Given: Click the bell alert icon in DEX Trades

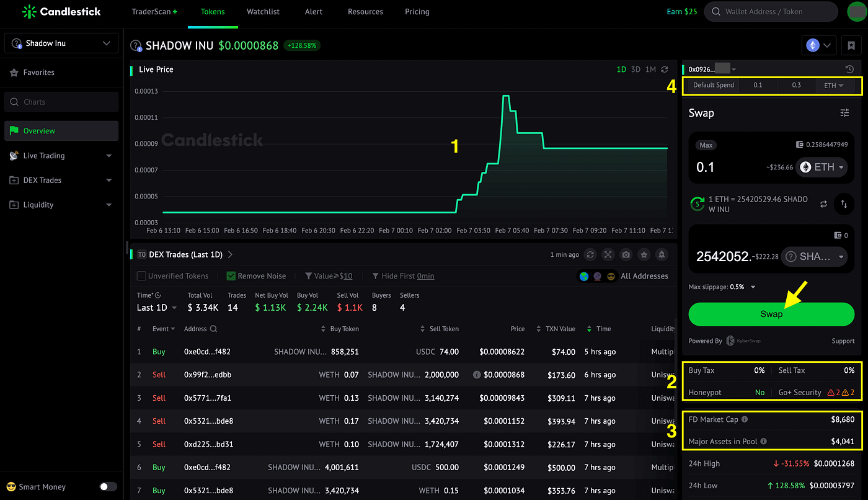Looking at the screenshot, I should (662, 254).
